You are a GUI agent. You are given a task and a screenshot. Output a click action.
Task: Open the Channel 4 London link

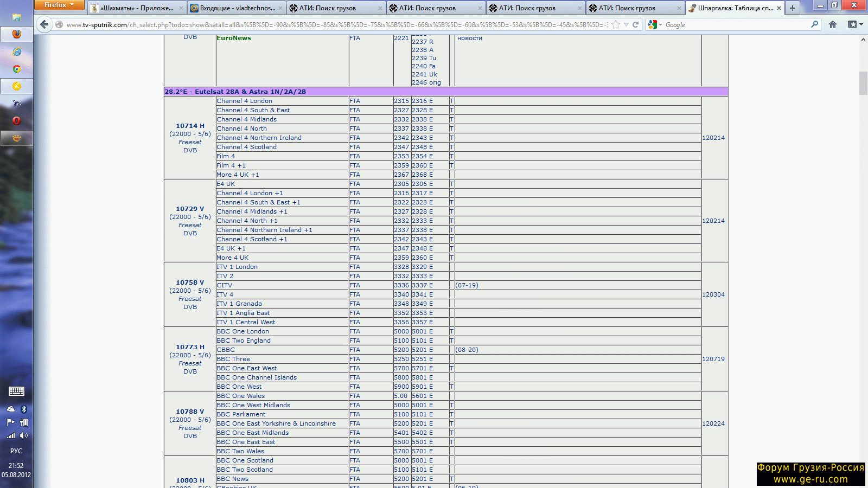[x=244, y=101]
